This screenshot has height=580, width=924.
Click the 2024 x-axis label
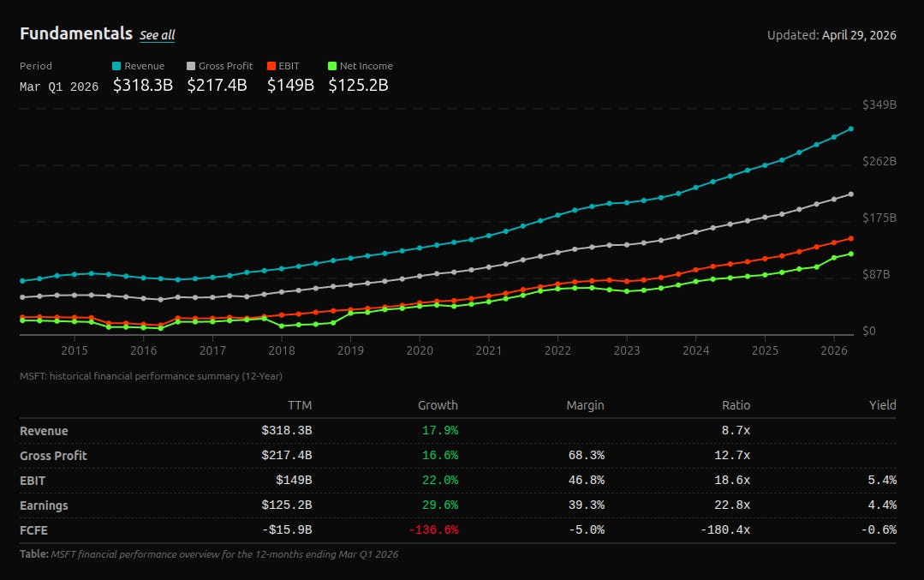pos(696,350)
